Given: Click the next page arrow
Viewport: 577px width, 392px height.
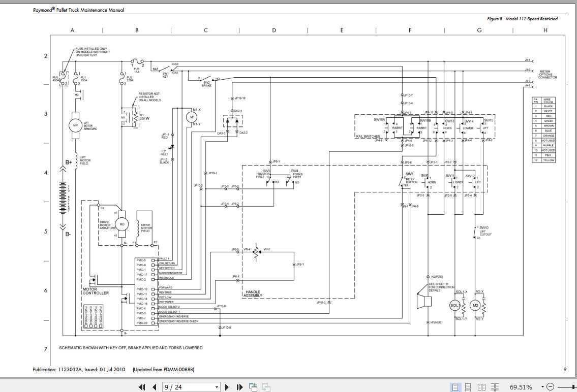Looking at the screenshot, I should coord(227,387).
